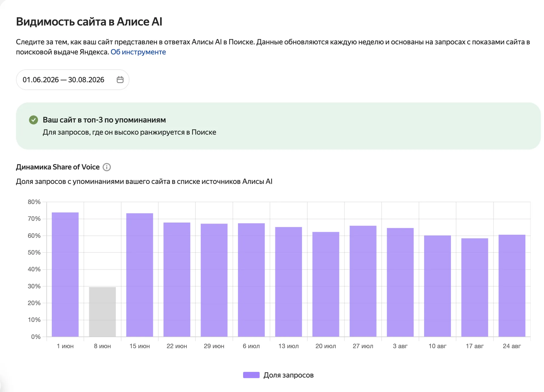The height and width of the screenshot is (392, 544).
Task: Click the 50% y-axis label
Action: 34,252
